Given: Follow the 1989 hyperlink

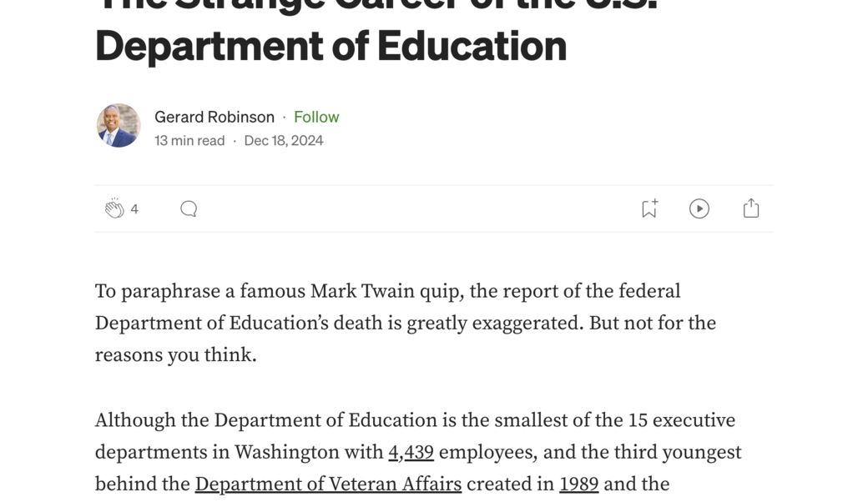Looking at the screenshot, I should [x=578, y=484].
